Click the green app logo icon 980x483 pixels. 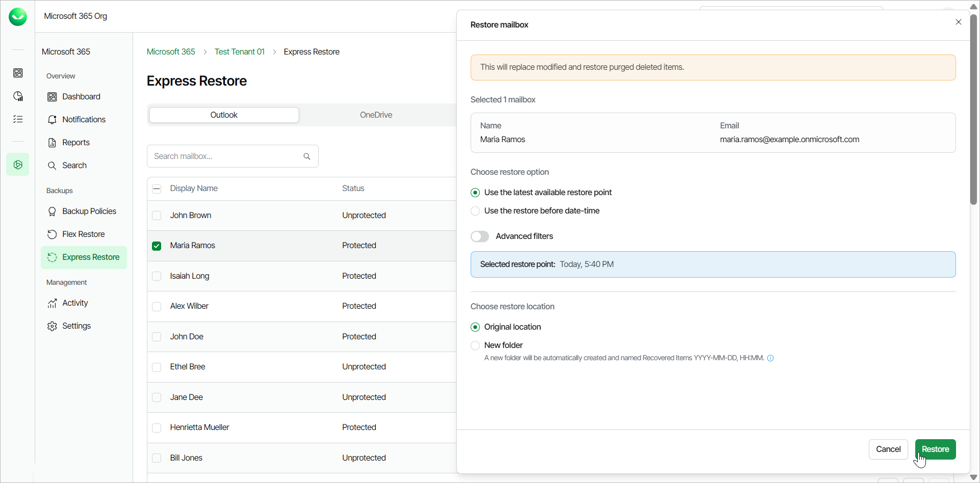coord(18,17)
